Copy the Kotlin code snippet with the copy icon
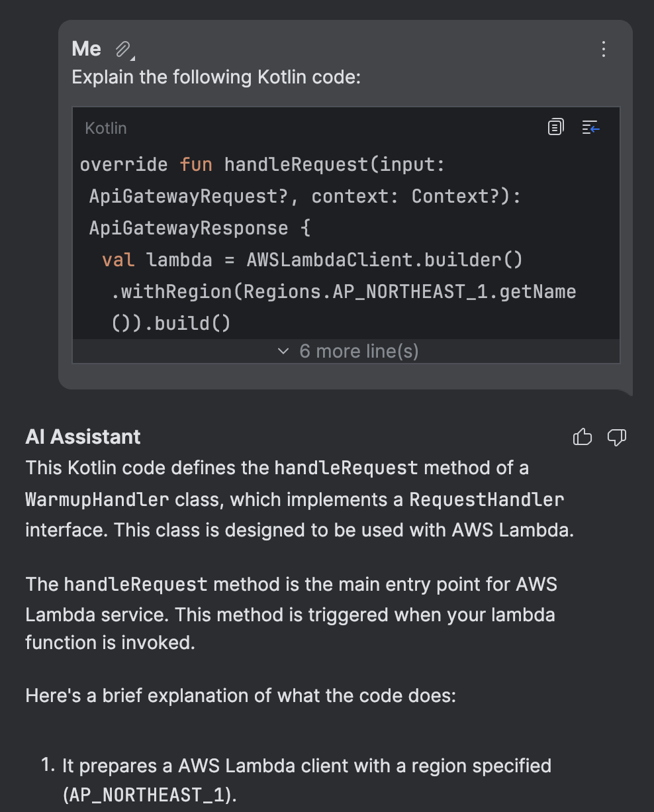This screenshot has width=654, height=812. coord(556,127)
